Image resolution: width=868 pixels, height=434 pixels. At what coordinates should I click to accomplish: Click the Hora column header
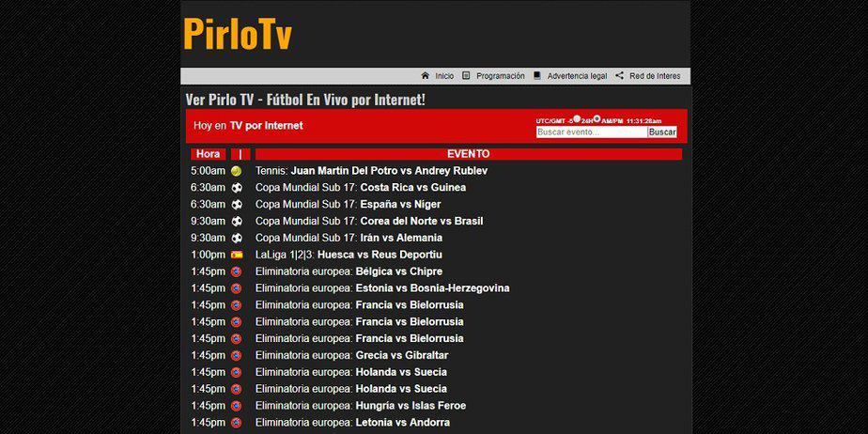tap(209, 154)
